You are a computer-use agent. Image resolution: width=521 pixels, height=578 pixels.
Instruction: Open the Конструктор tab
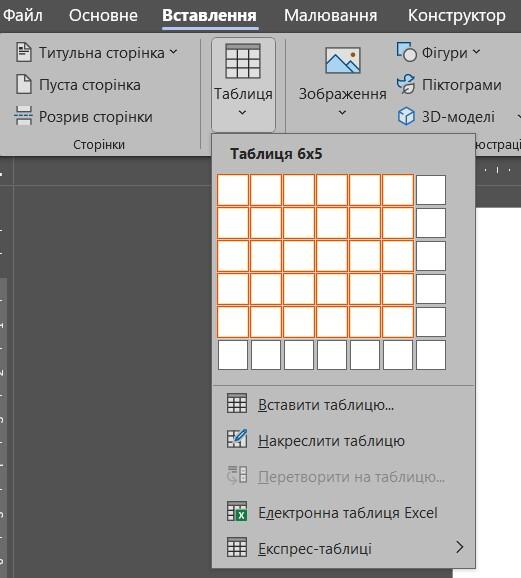pos(456,15)
